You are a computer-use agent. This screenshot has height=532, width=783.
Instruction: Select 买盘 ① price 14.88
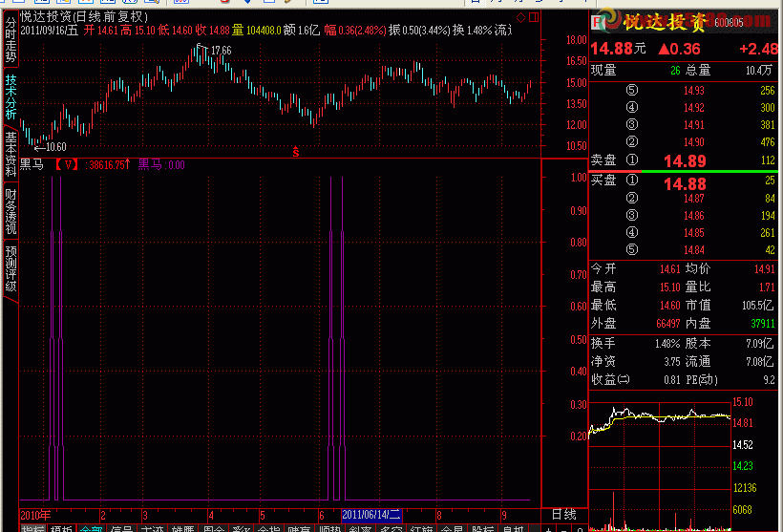685,183
